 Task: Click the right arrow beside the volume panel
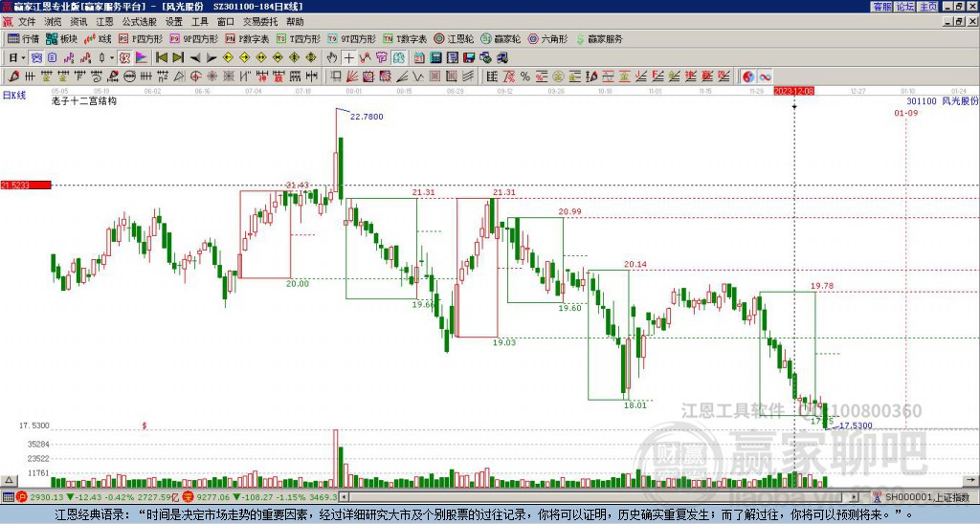tap(972, 480)
